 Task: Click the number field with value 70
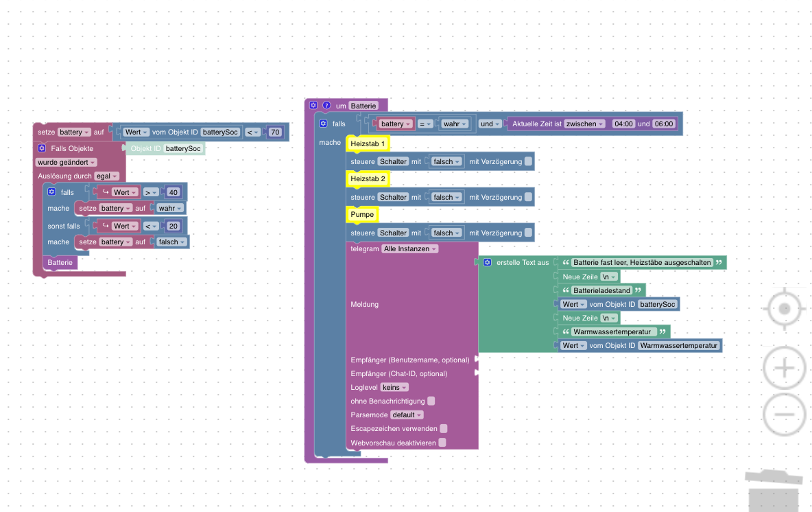tap(275, 132)
